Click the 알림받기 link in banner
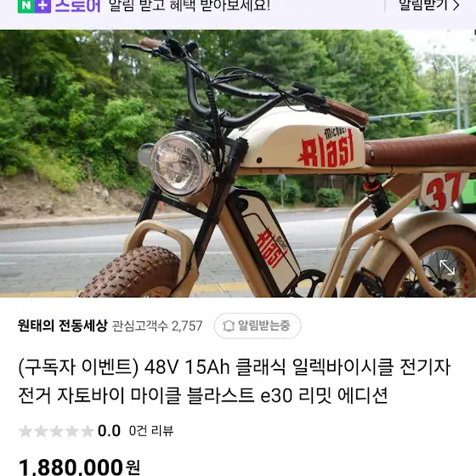 [429, 5]
